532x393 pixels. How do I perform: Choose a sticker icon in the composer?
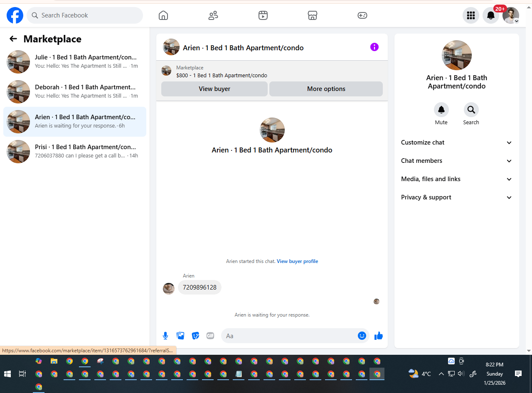click(195, 336)
